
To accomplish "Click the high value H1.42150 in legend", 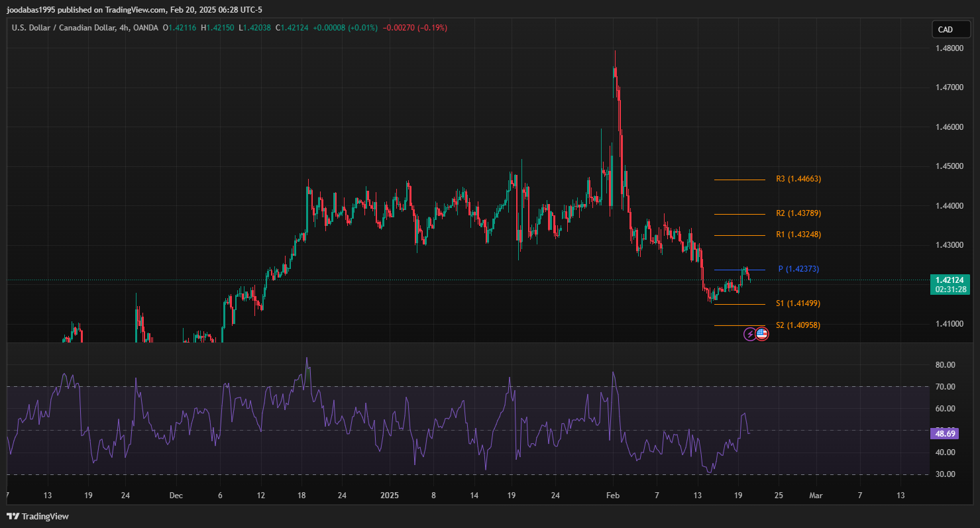I will pos(217,28).
